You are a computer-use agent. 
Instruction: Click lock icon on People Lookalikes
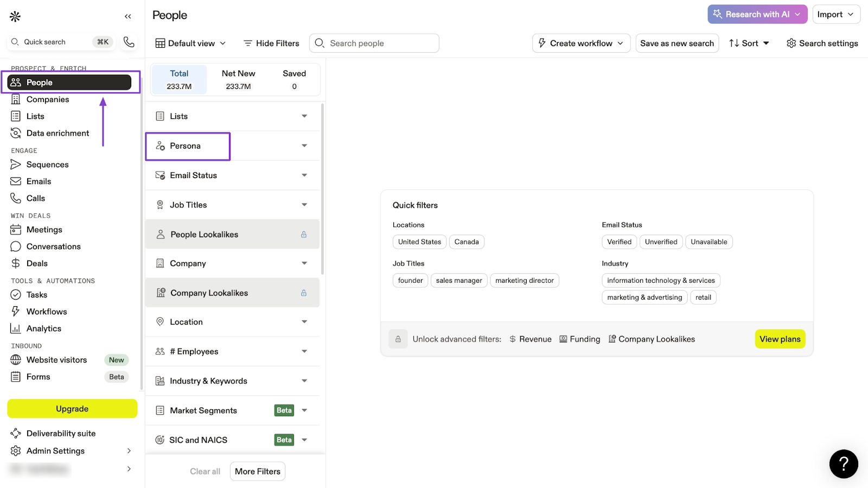coord(304,235)
